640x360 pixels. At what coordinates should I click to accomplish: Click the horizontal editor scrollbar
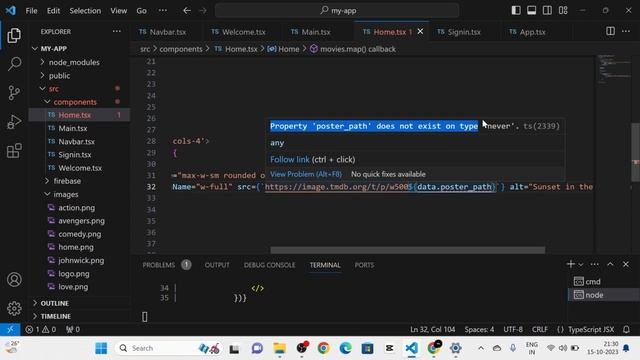[407, 250]
